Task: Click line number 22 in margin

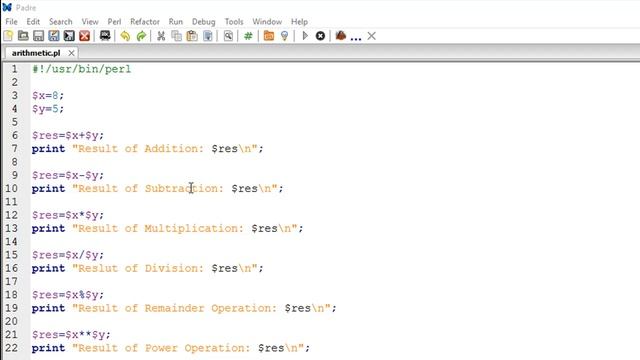Action: click(x=11, y=348)
